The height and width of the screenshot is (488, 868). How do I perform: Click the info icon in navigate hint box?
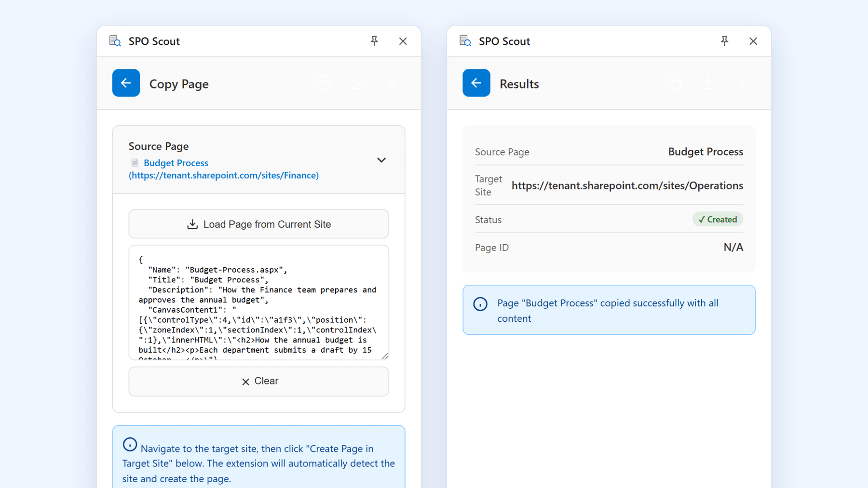(130, 444)
